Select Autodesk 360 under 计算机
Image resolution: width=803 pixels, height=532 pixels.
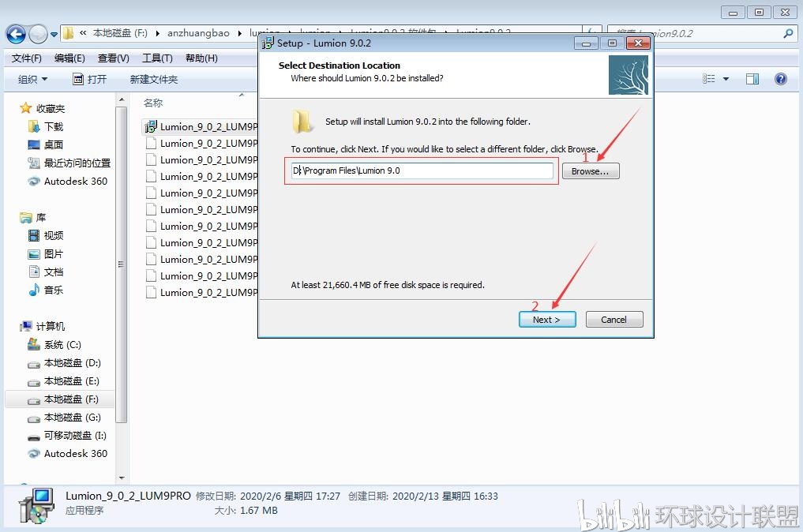coord(75,454)
